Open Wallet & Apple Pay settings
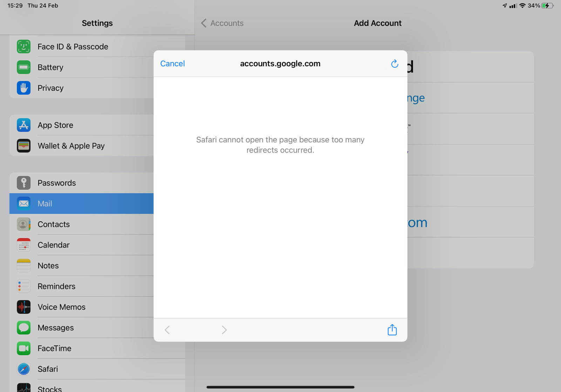 click(81, 146)
